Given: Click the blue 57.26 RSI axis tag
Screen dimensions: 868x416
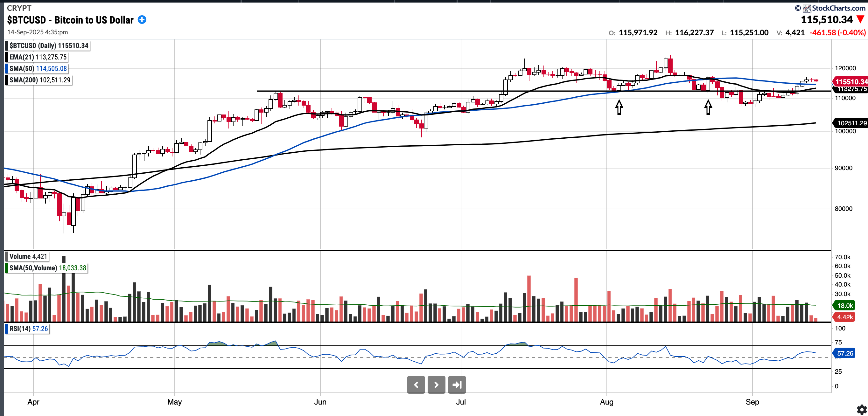Looking at the screenshot, I should pyautogui.click(x=845, y=353).
